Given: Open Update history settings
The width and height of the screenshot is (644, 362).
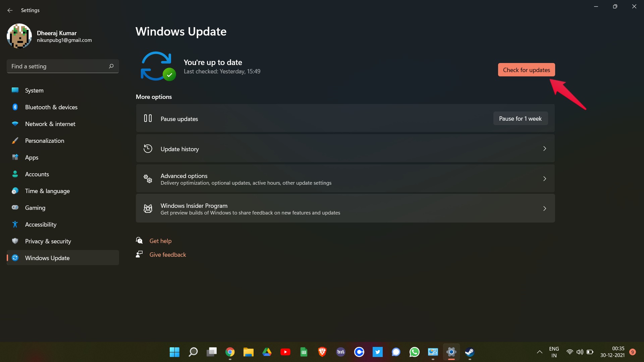Looking at the screenshot, I should (x=345, y=148).
